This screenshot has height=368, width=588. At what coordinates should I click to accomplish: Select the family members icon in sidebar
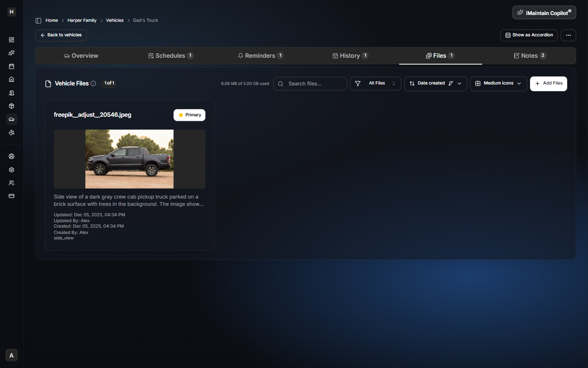(11, 183)
